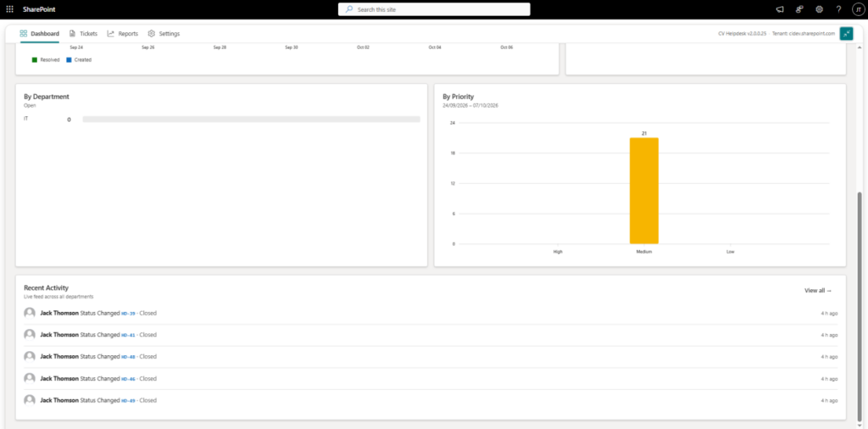Open SharePoint settings gear in top bar
Image resolution: width=868 pixels, height=429 pixels.
point(820,9)
